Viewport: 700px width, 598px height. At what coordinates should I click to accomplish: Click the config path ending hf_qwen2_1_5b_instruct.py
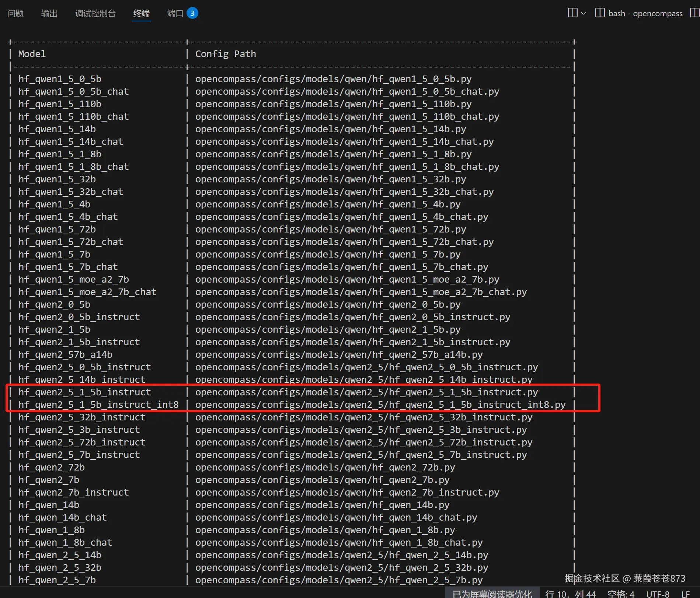[x=353, y=342]
